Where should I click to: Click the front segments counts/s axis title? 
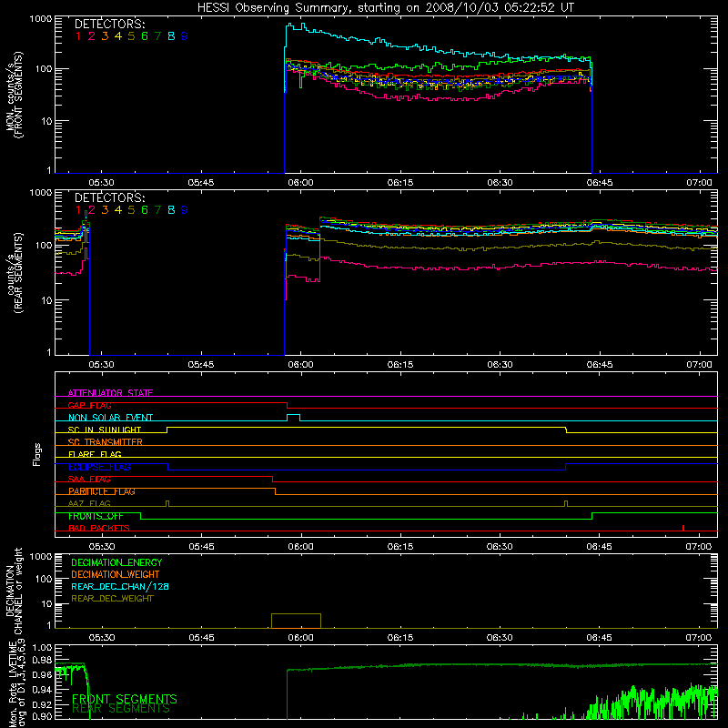pyautogui.click(x=15, y=96)
